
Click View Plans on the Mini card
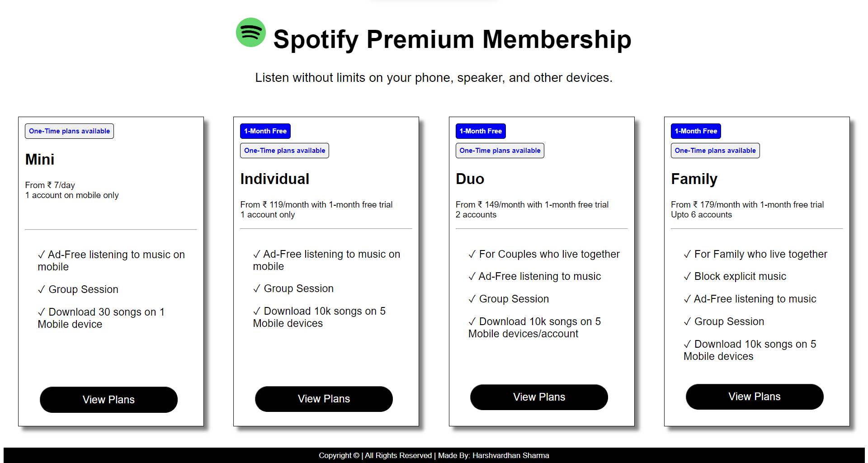tap(108, 399)
